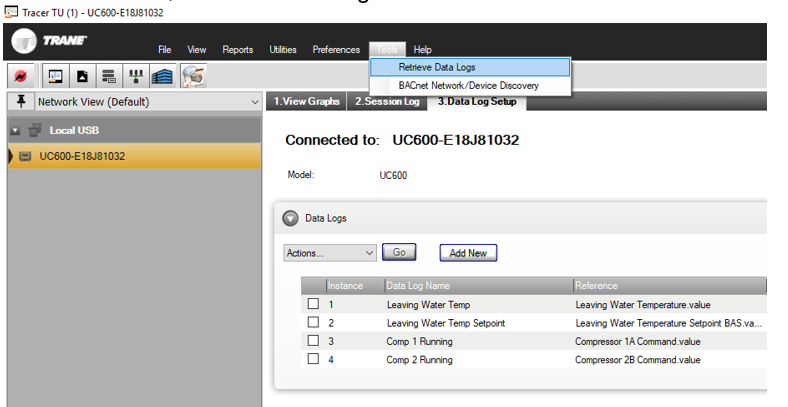788x407 pixels.
Task: Click 'Comp 2 Running' data log name
Action: (x=419, y=360)
